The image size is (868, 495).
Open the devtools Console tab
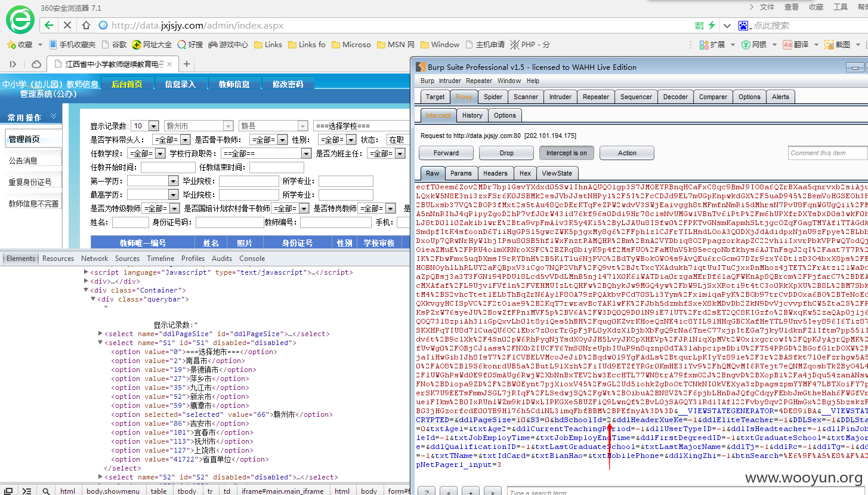(x=252, y=259)
